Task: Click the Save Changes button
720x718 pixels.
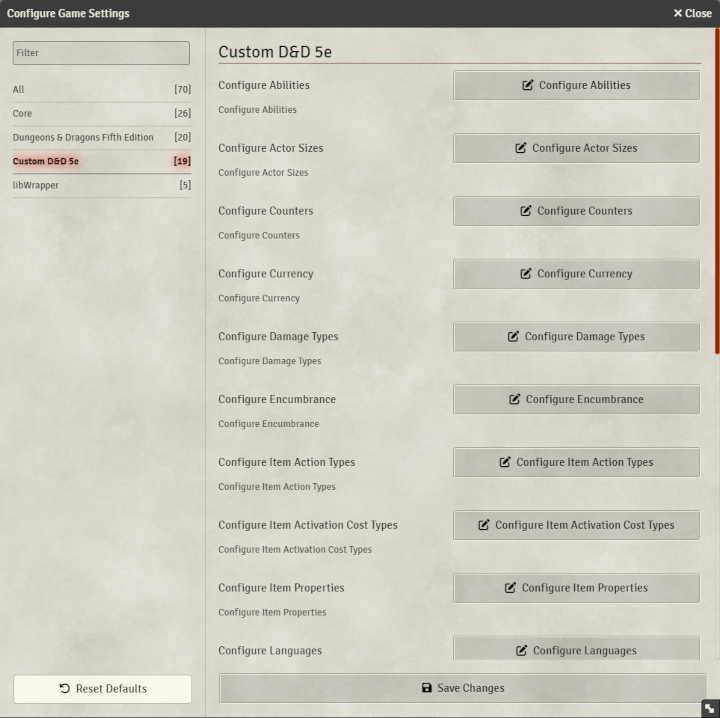Action: (x=462, y=688)
